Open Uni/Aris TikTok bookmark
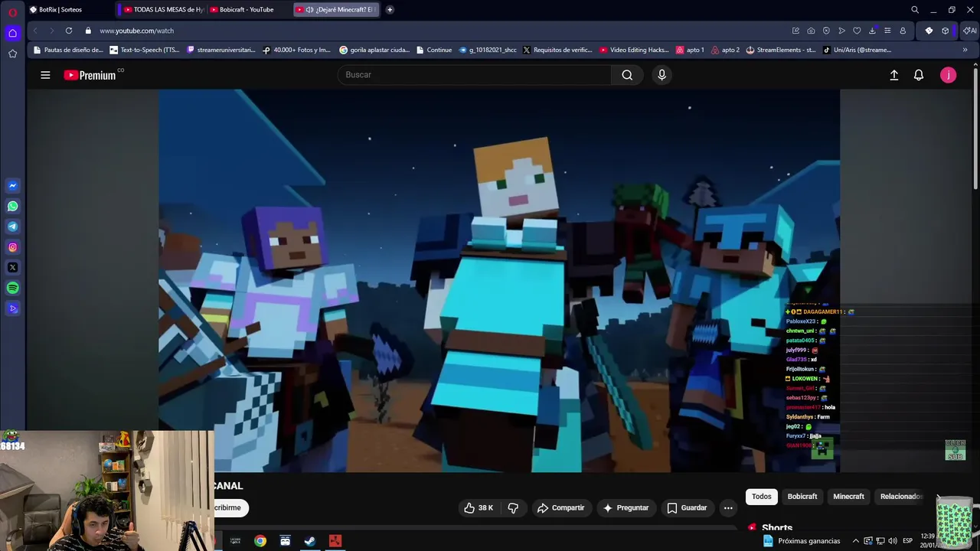Image resolution: width=980 pixels, height=551 pixels. (x=857, y=50)
